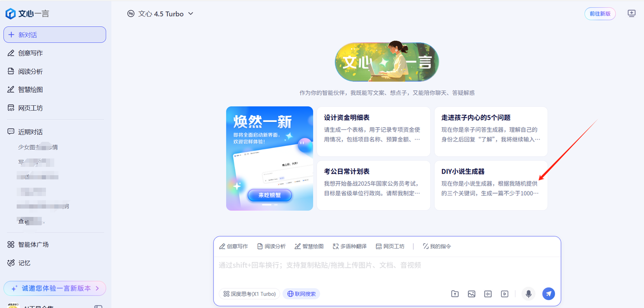This screenshot has width=644, height=308.
Task: Click 诚邀您体验一言新版本 banner
Action: click(55, 288)
